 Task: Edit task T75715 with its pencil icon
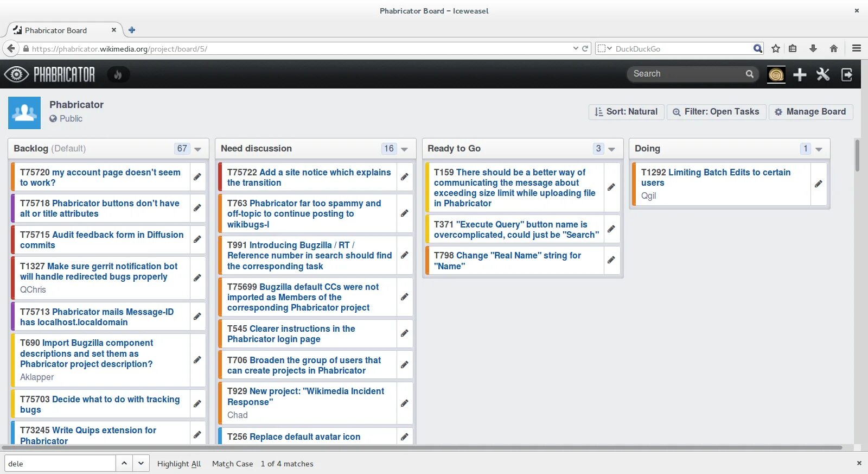click(197, 239)
